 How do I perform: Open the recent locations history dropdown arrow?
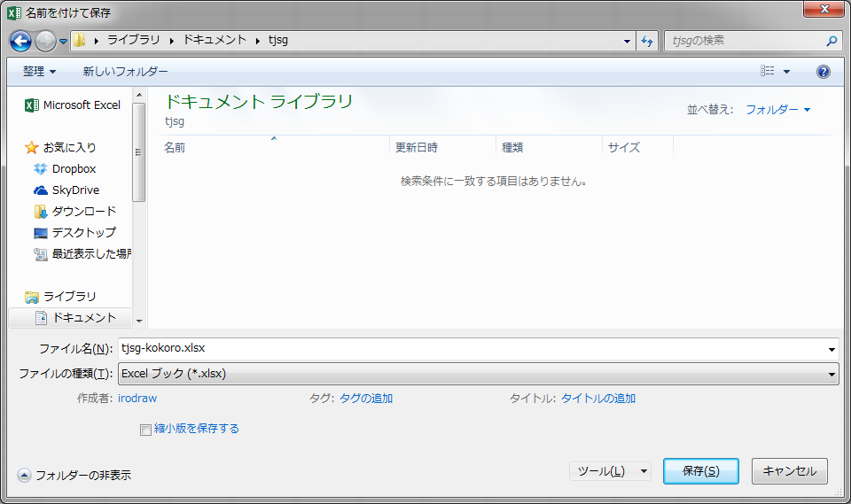(63, 42)
